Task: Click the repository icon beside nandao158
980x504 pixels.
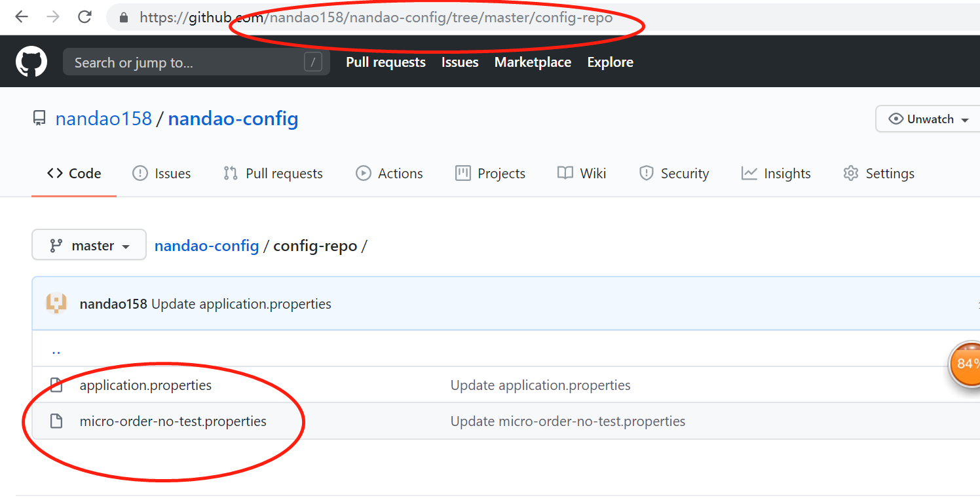Action: pyautogui.click(x=39, y=119)
